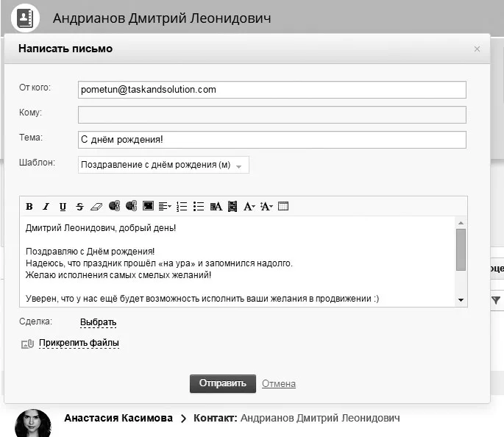504x437 pixels.
Task: Insert a table into the message
Action: [283, 206]
